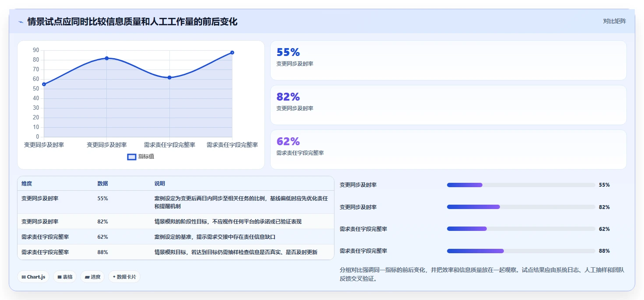Image resolution: width=644 pixels, height=300 pixels.
Task: Click the 0 label on the chart y-axis
Action: click(38, 137)
